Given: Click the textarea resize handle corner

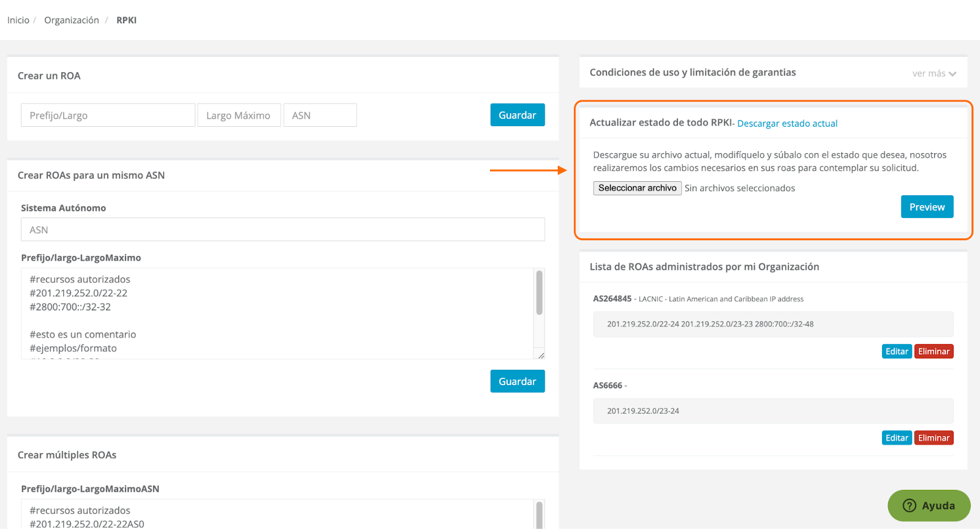Looking at the screenshot, I should pos(541,355).
